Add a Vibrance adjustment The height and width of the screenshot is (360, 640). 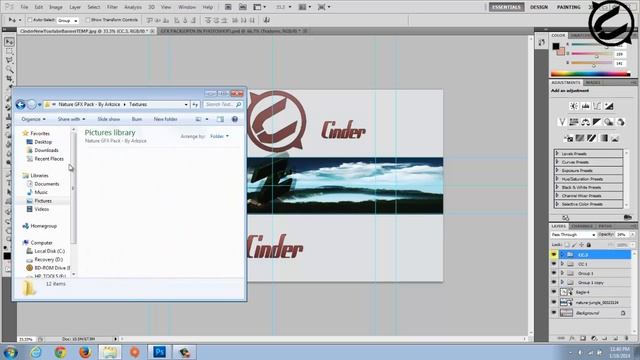562,122
